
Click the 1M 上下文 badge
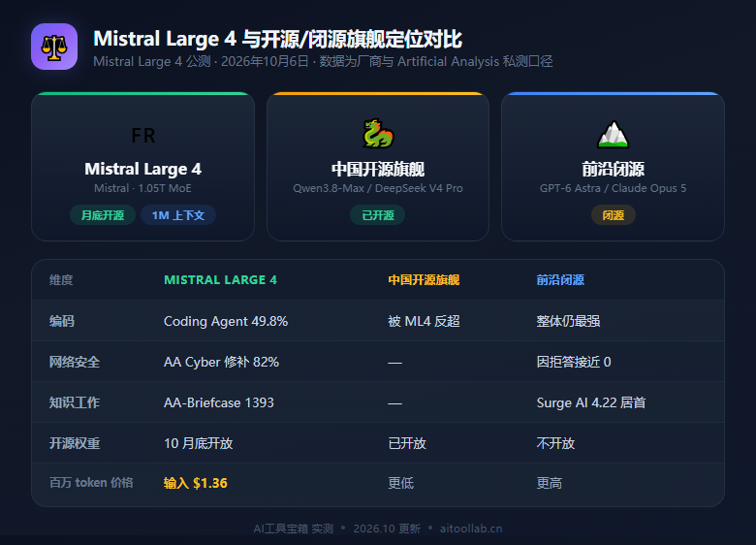178,215
